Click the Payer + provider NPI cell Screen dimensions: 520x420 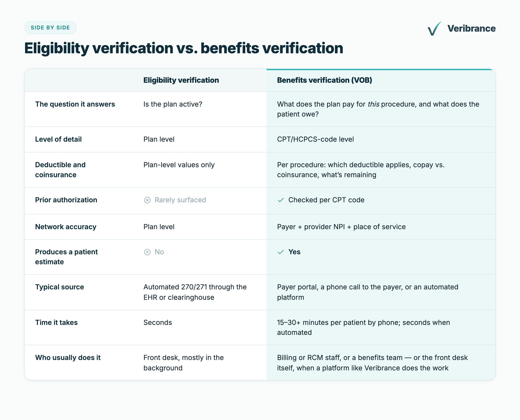pos(341,227)
